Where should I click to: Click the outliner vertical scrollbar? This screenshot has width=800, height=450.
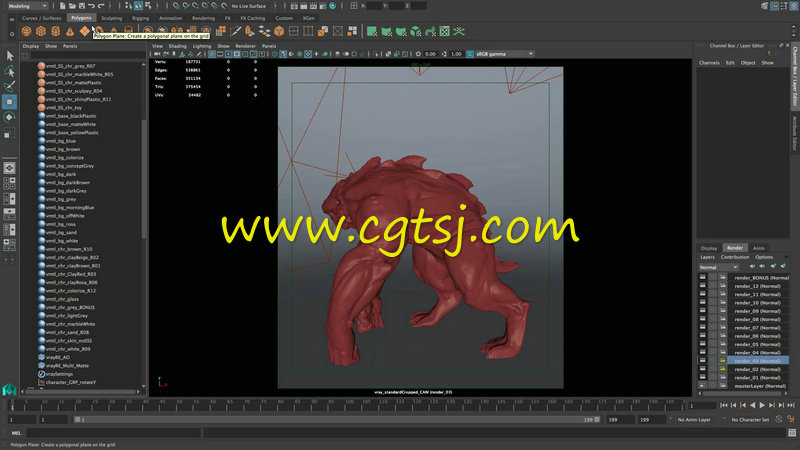tap(144, 178)
